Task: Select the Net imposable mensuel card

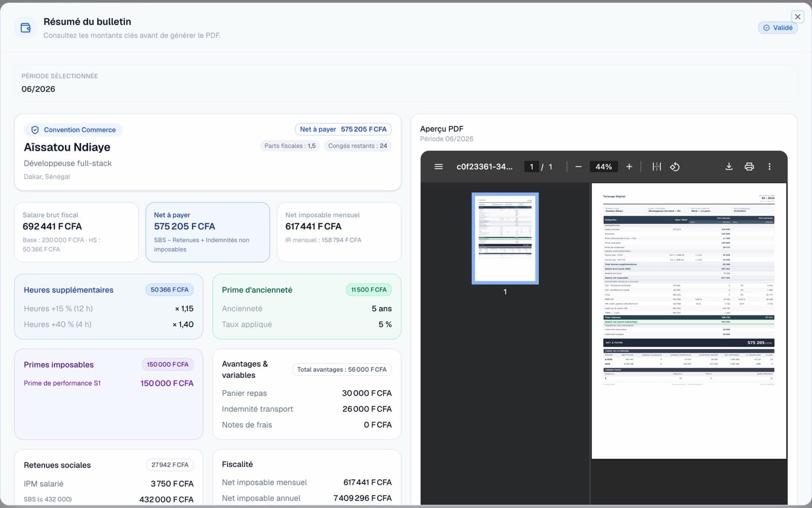Action: 339,232
